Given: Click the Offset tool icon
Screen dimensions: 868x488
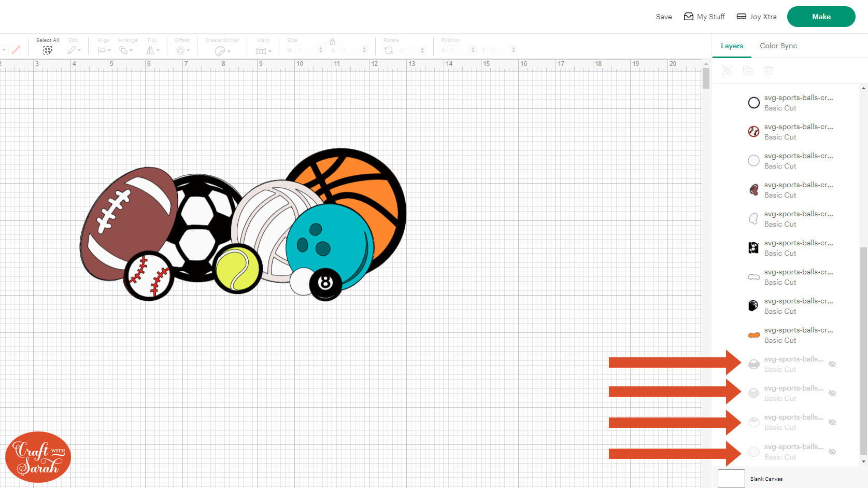Looking at the screenshot, I should 180,50.
